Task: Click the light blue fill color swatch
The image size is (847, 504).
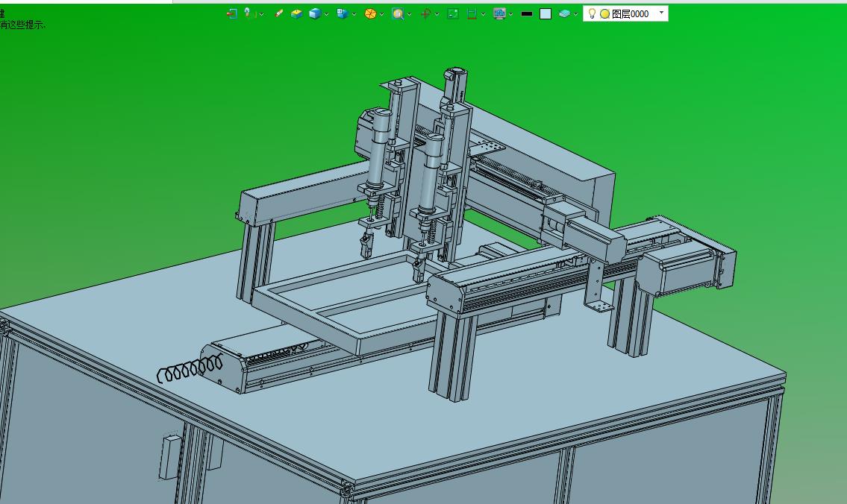Action: (546, 13)
